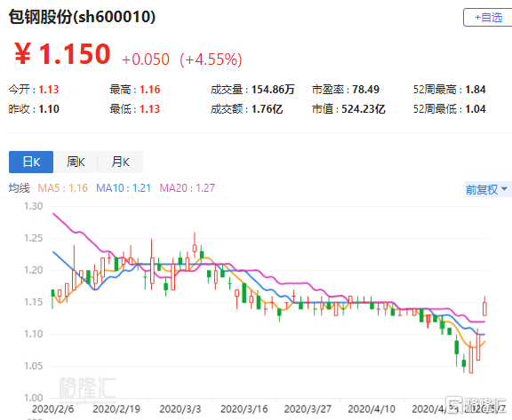Click the 1.30 price axis label
Viewport: 512px width, 420px height.
[x=33, y=206]
